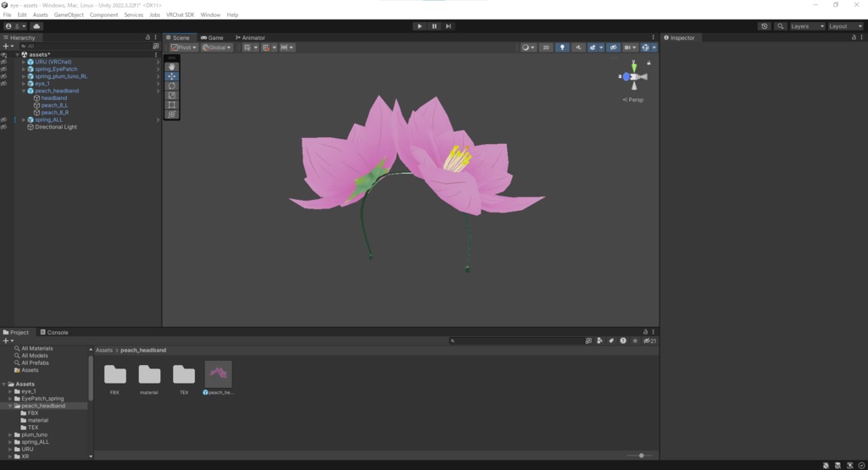The height and width of the screenshot is (470, 868).
Task: Select the Hand view tool
Action: [172, 66]
